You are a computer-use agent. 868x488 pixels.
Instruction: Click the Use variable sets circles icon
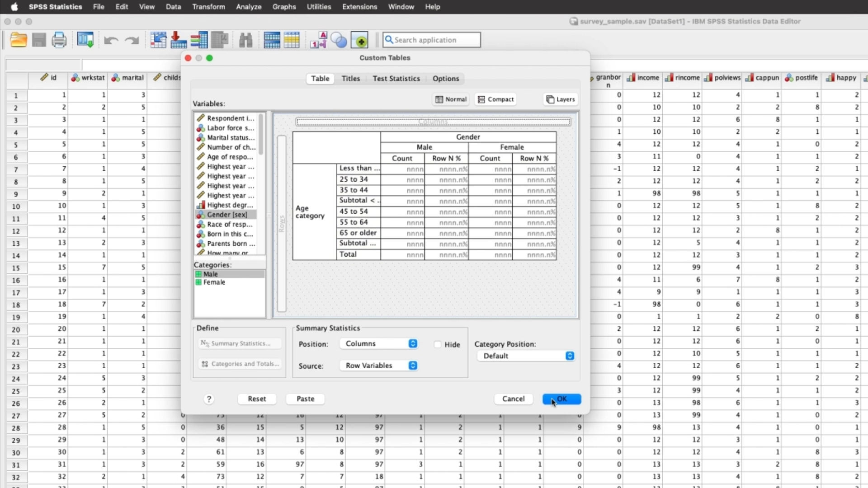339,40
